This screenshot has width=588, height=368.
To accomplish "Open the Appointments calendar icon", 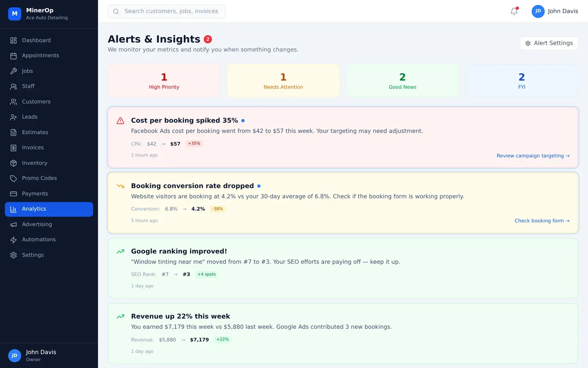I will pyautogui.click(x=13, y=56).
